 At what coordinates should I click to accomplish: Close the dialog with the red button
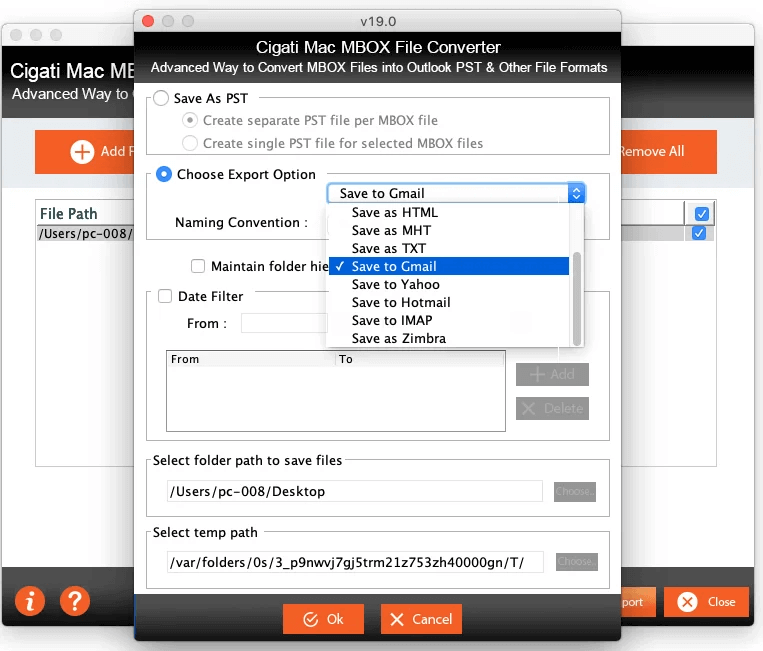pyautogui.click(x=148, y=21)
